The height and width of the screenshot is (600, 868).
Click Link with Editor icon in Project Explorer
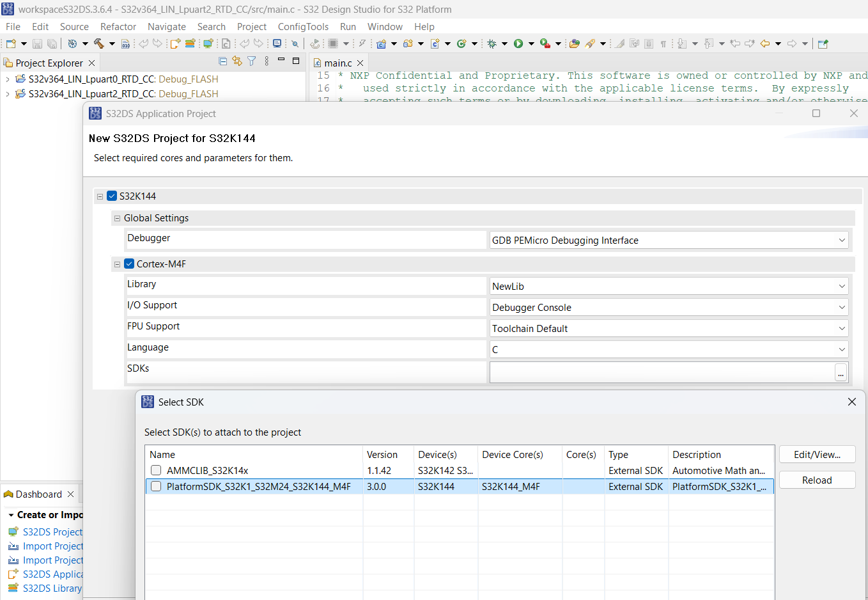tap(237, 61)
